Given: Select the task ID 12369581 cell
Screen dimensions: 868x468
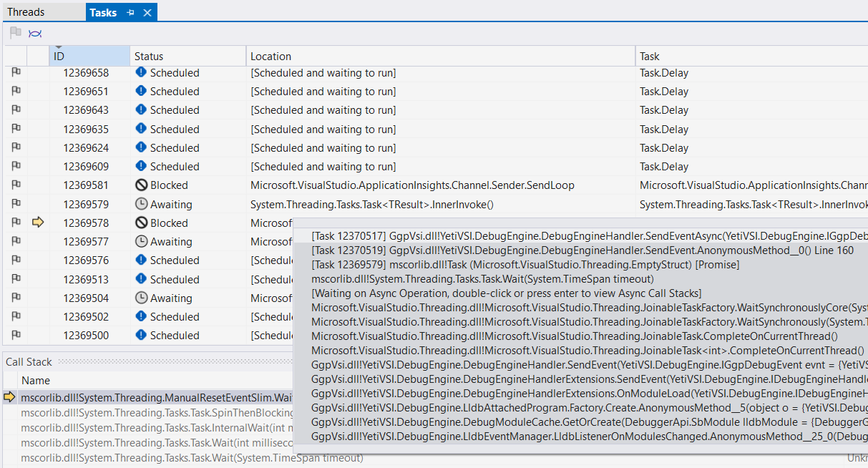Looking at the screenshot, I should [86, 185].
